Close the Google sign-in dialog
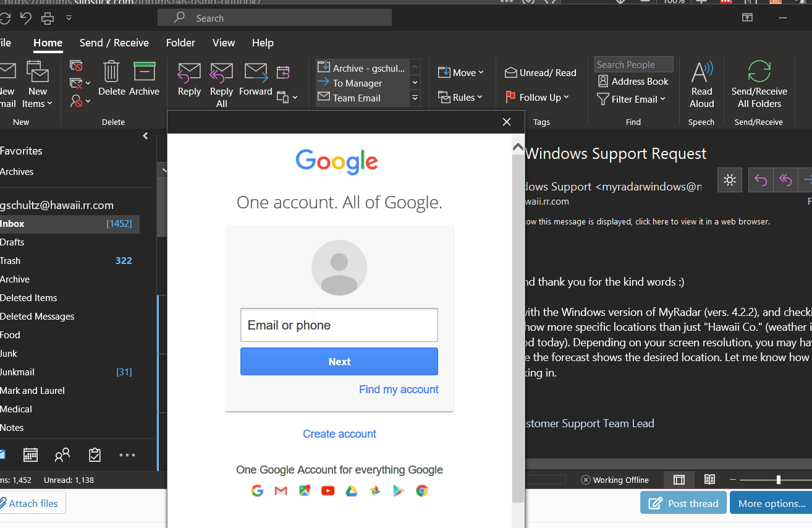 [x=507, y=122]
